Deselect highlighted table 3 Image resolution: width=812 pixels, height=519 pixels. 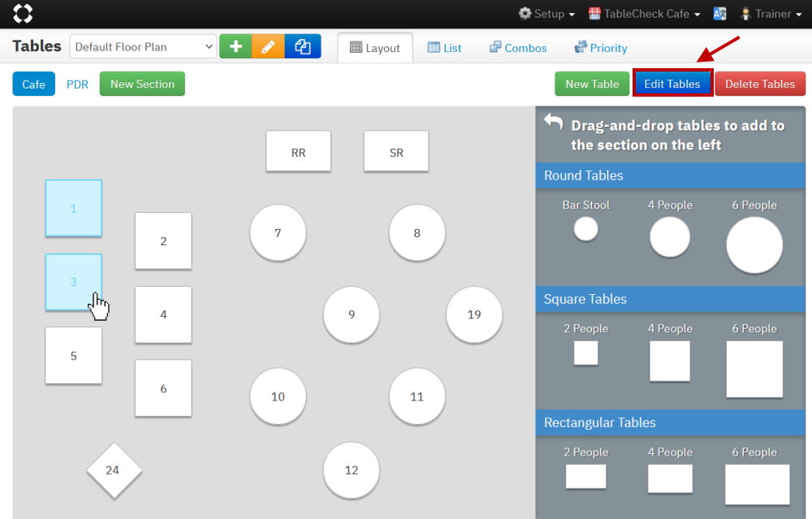[74, 282]
